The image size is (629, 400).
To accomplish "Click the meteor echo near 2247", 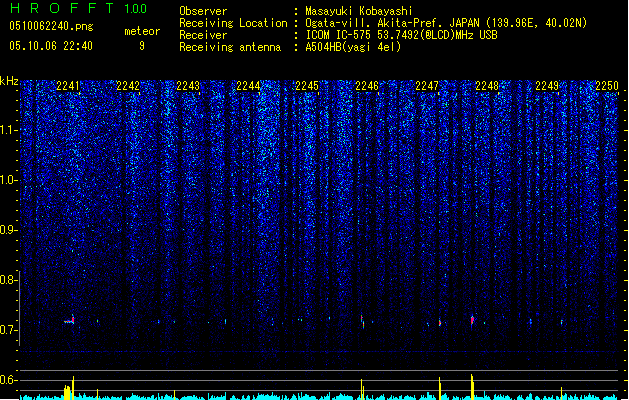I will pyautogui.click(x=440, y=322).
